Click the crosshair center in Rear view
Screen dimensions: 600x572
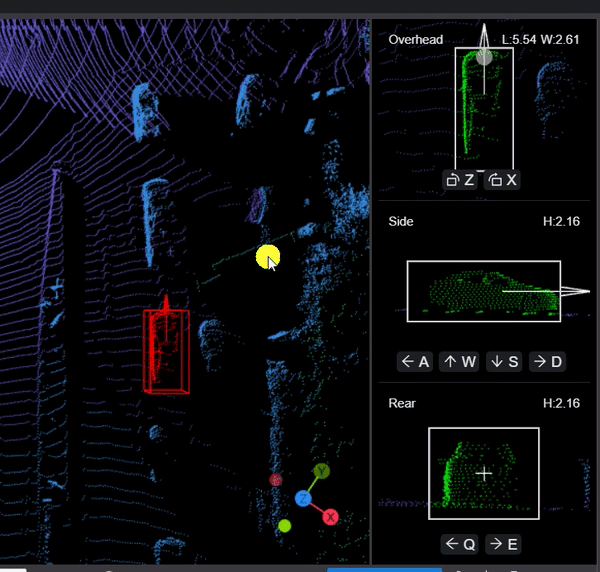(x=484, y=473)
